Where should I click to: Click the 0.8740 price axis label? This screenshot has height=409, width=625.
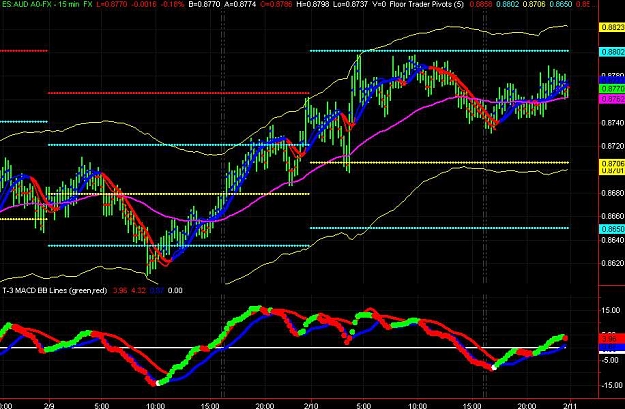(x=613, y=123)
